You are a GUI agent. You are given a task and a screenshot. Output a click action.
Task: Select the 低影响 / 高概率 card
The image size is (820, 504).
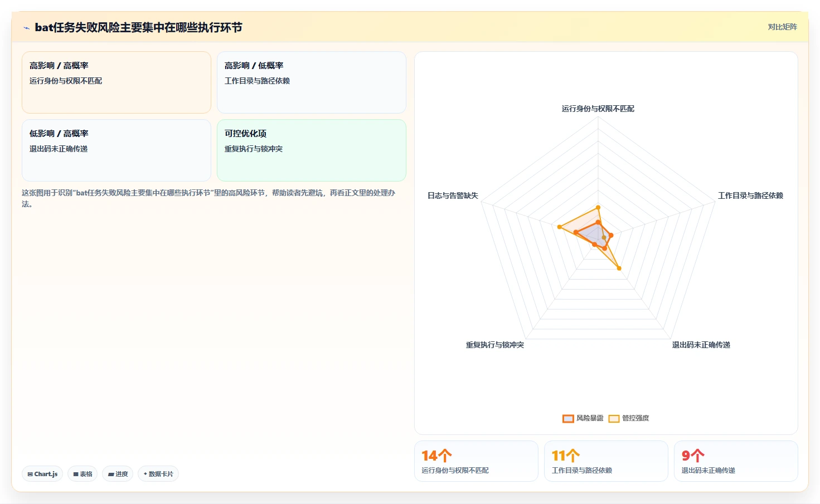117,150
